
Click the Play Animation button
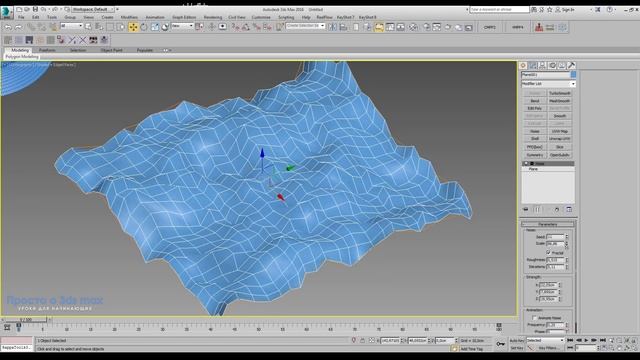coord(587,340)
